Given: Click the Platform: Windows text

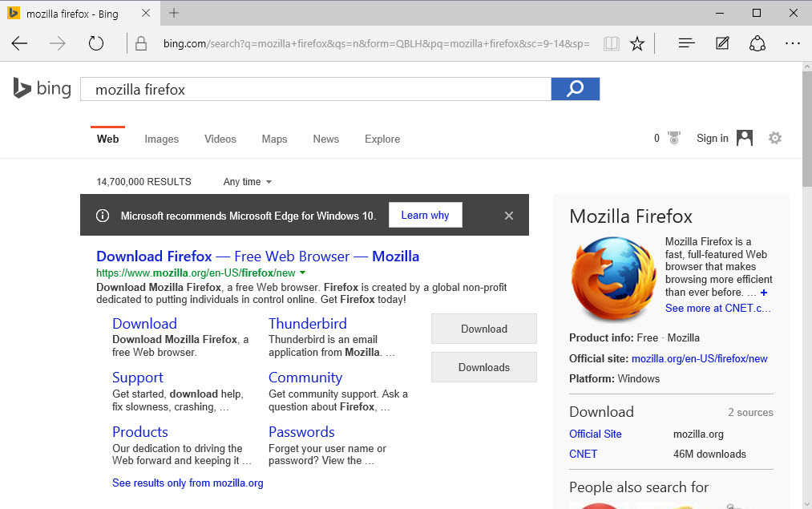Looking at the screenshot, I should [614, 379].
